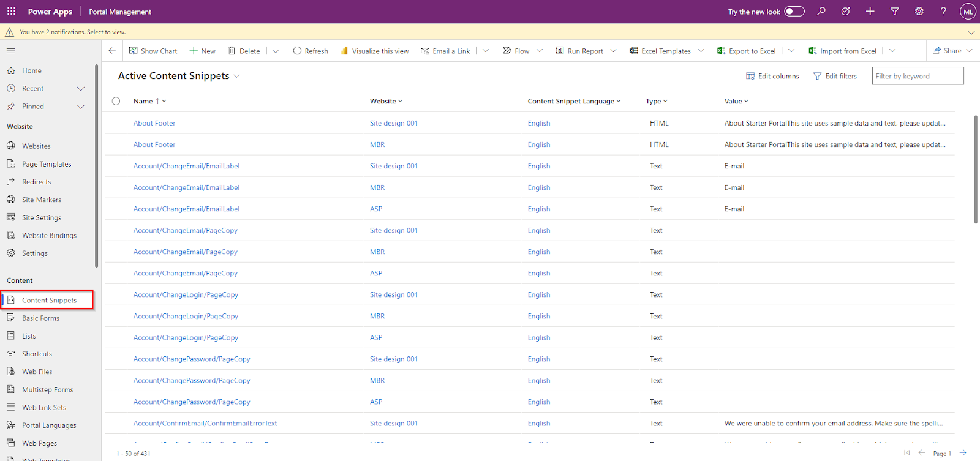
Task: Click Email a Link command
Action: 445,51
